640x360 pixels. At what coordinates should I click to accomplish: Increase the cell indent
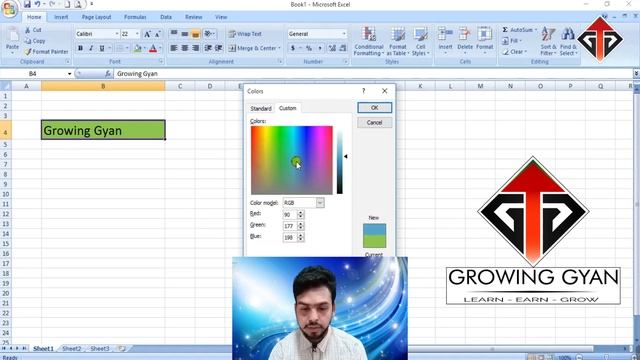coord(219,48)
